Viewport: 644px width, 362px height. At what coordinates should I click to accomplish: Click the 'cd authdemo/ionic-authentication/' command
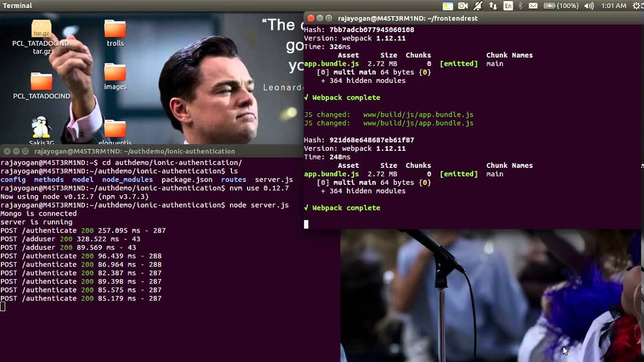[x=172, y=162]
